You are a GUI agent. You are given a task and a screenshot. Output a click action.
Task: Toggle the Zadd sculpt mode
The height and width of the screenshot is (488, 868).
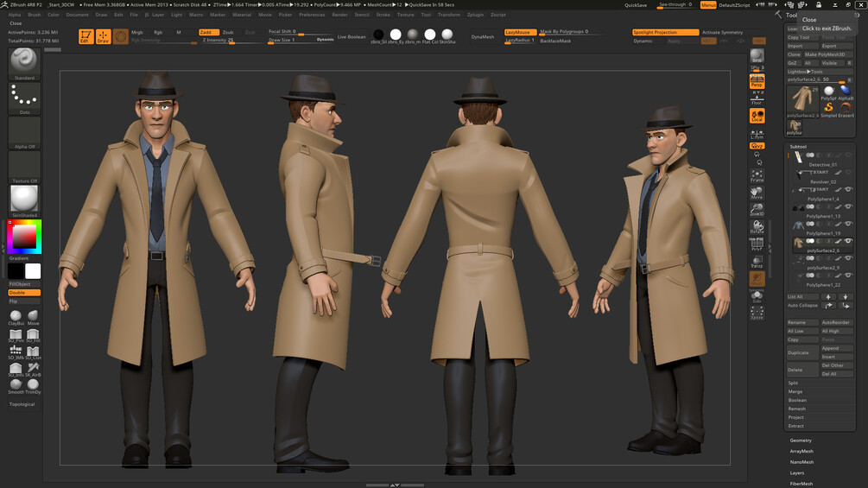209,32
